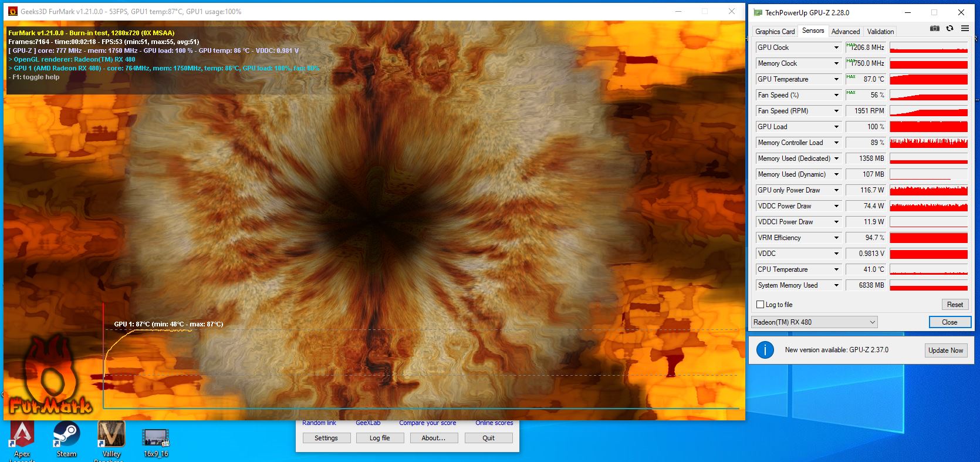This screenshot has height=462, width=980.
Task: Click the blue info icon in update notice
Action: point(765,350)
